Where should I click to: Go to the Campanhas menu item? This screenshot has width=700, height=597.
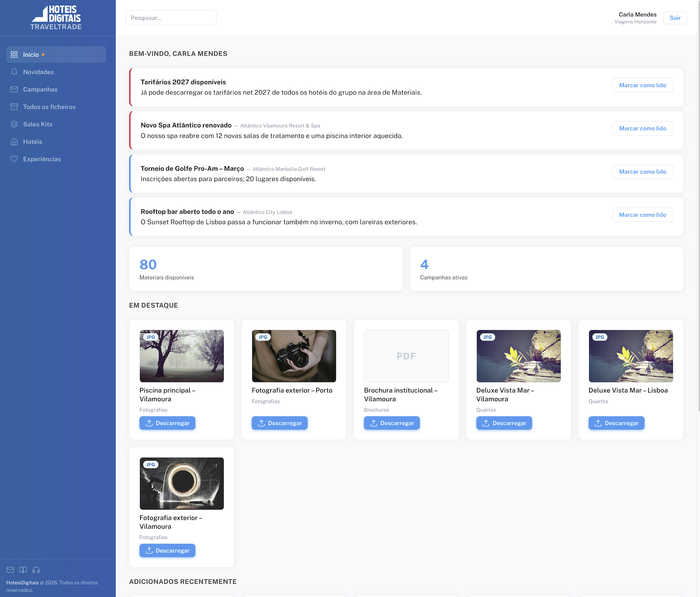56,89
